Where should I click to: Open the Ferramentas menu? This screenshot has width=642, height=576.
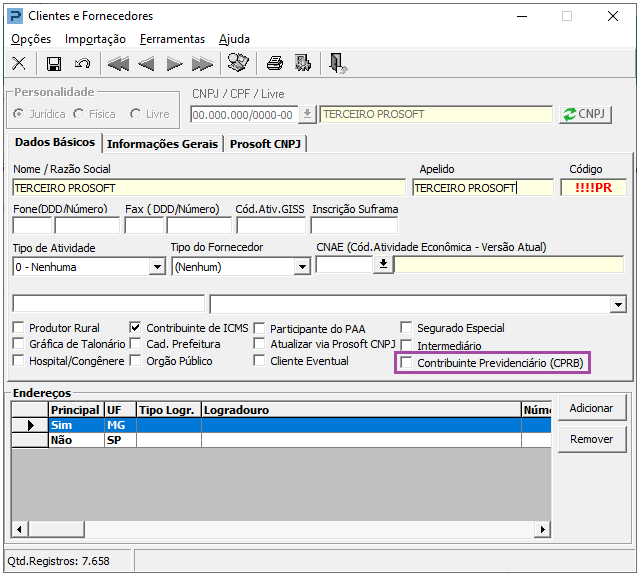(x=172, y=39)
